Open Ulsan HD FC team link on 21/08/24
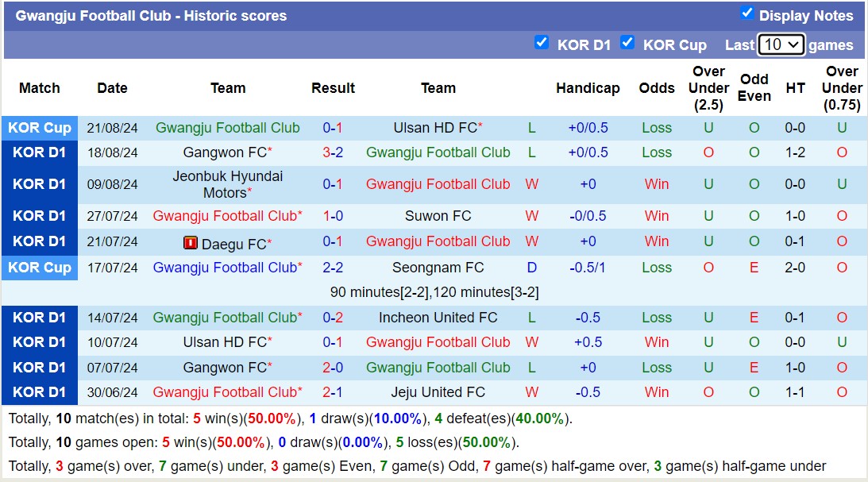The width and height of the screenshot is (868, 482). click(x=435, y=128)
